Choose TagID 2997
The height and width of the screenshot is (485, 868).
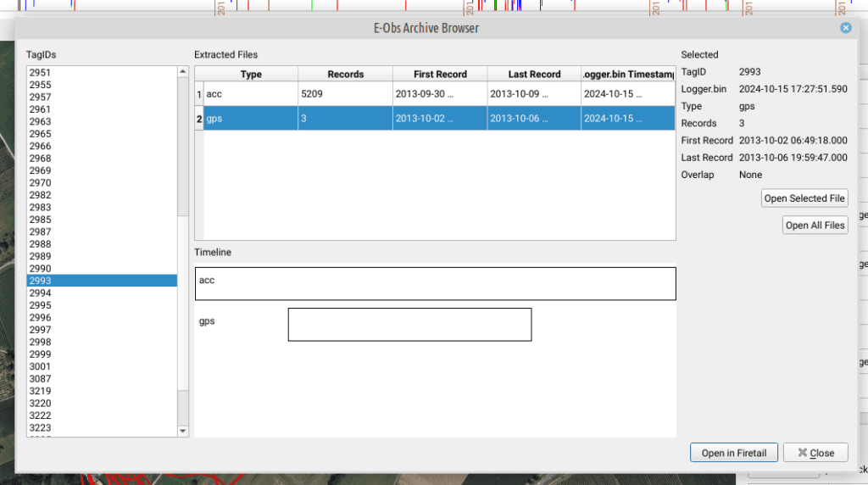(102, 330)
